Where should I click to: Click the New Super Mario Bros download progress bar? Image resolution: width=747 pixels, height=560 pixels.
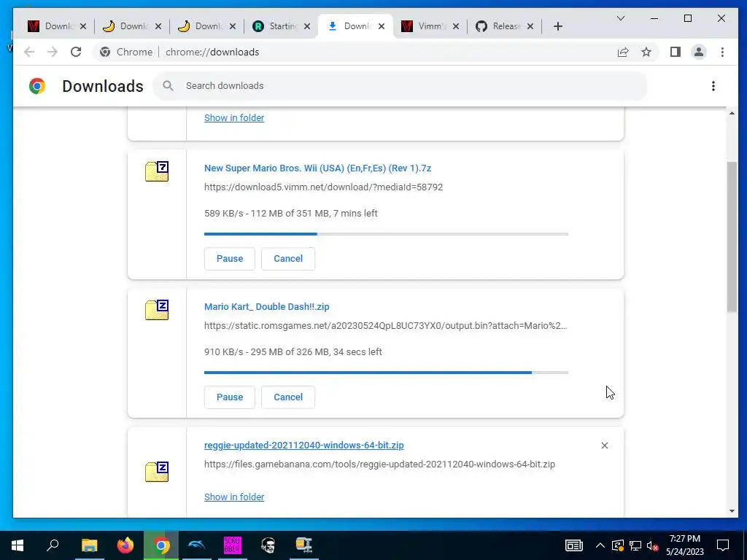click(x=386, y=234)
